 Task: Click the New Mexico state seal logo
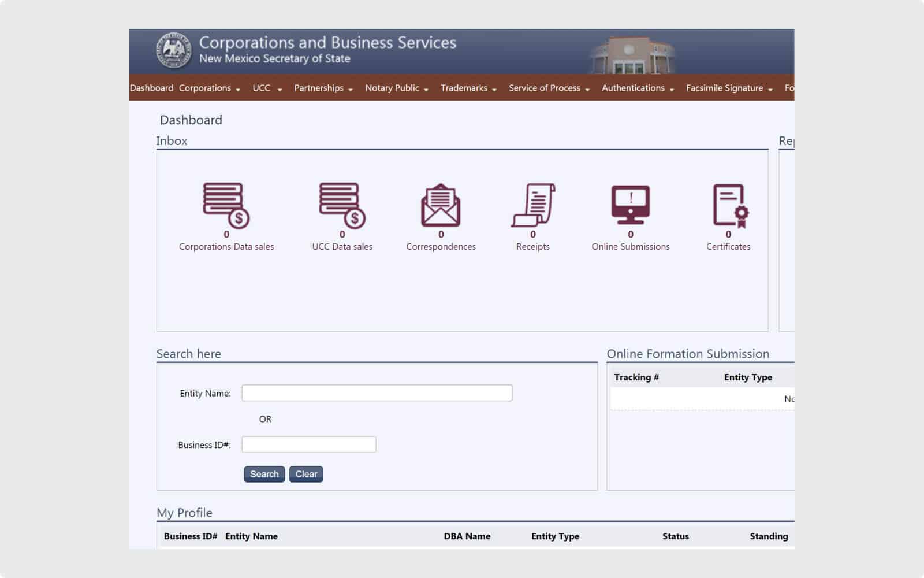(x=173, y=50)
